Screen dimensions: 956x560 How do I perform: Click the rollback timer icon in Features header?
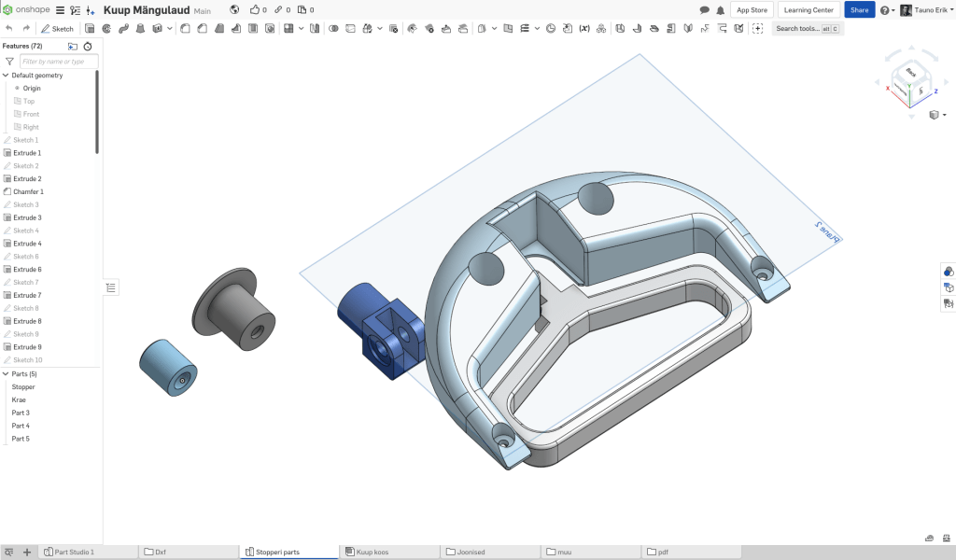pyautogui.click(x=88, y=46)
